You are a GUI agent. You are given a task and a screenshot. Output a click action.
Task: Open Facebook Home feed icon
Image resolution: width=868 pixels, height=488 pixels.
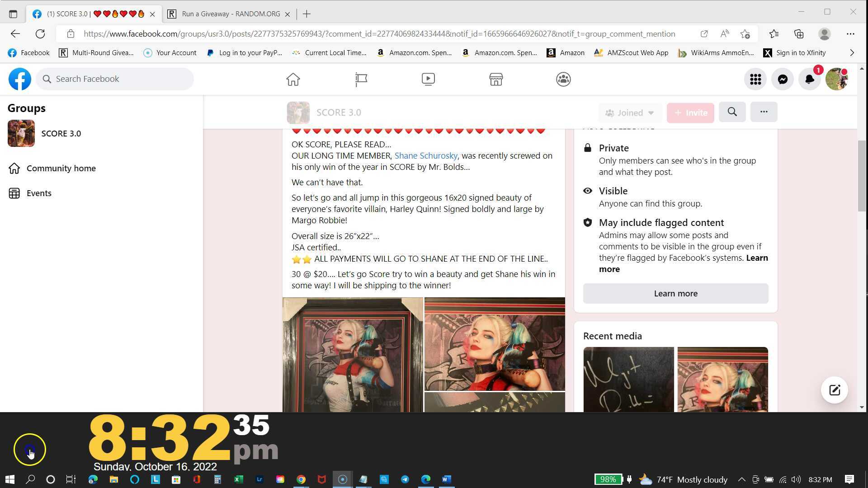tap(293, 79)
